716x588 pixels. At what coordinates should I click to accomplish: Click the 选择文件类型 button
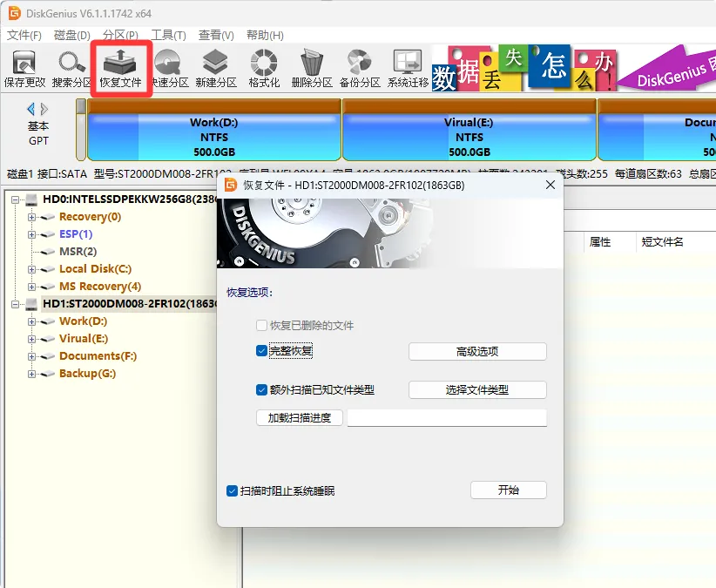[x=477, y=390]
